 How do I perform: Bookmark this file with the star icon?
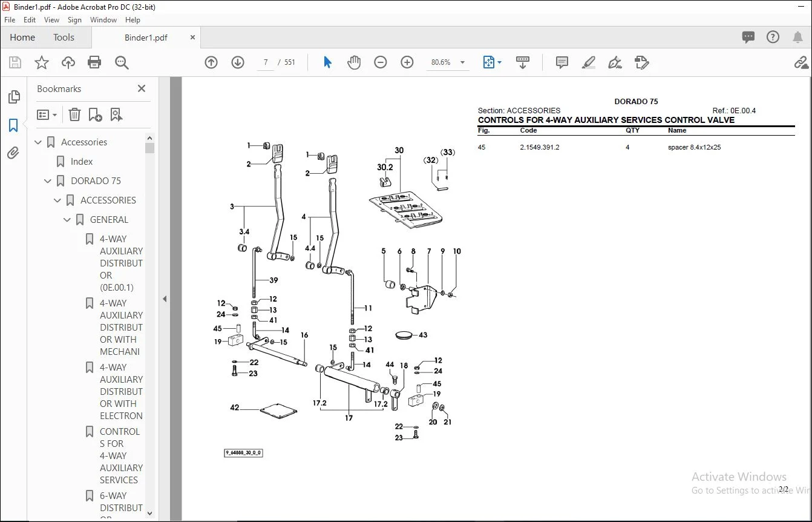click(x=42, y=62)
